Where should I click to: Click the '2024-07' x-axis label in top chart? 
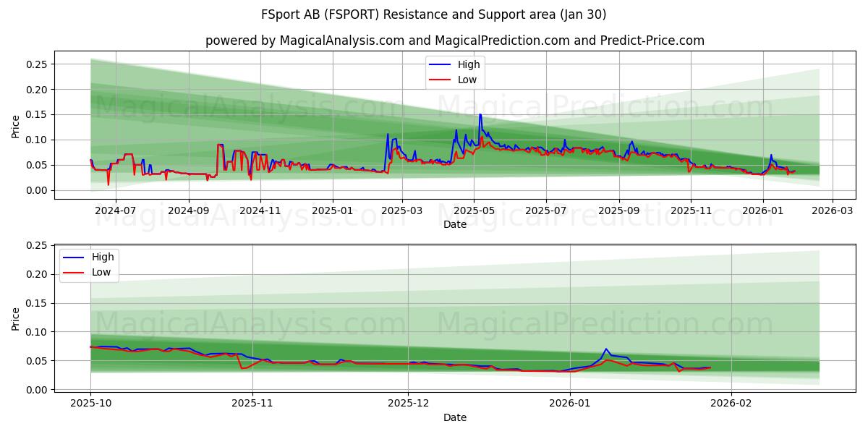click(116, 210)
